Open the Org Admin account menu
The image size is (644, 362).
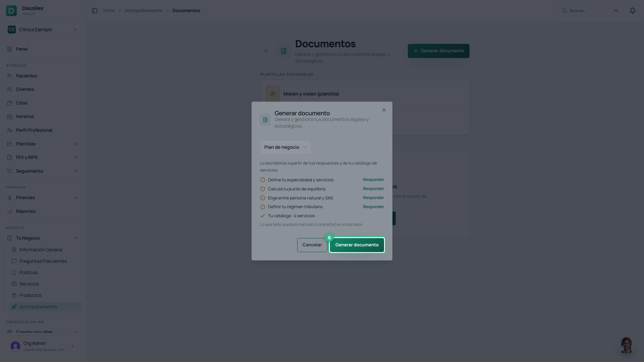[43, 346]
